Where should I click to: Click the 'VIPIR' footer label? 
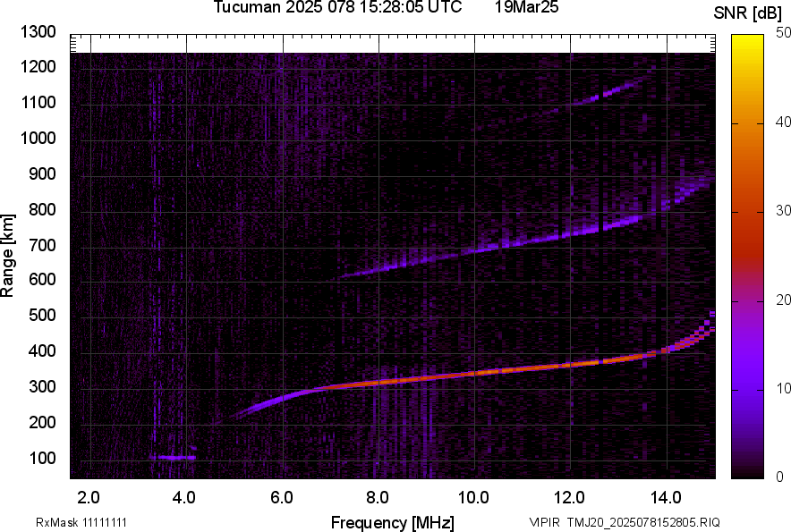[544, 522]
